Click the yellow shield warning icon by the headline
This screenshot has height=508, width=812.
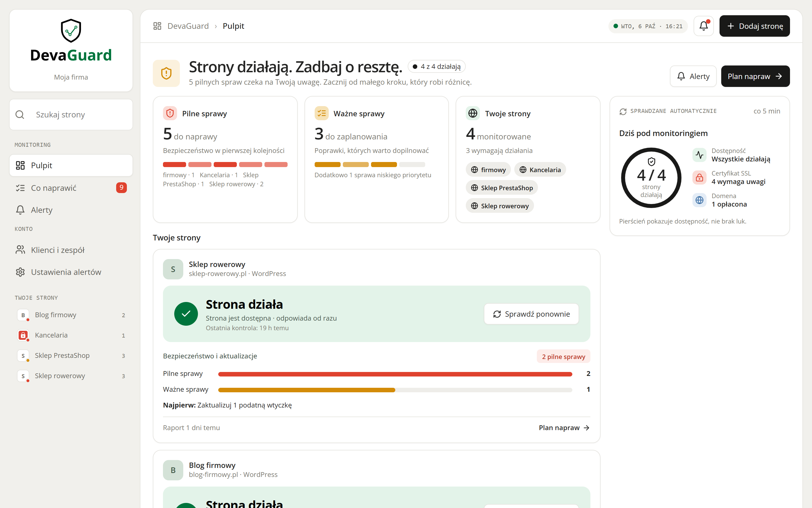click(166, 73)
